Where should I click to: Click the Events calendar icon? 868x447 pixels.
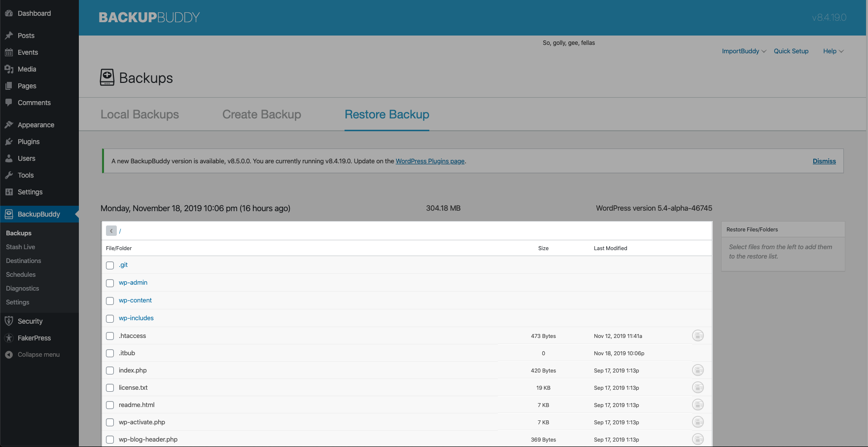click(9, 52)
